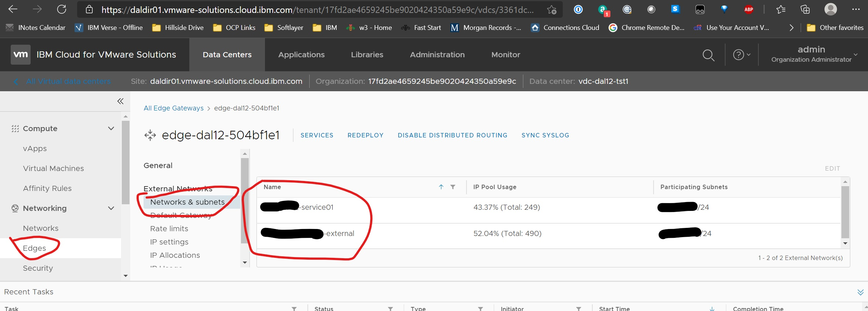The image size is (868, 311).
Task: Filter the Initiator column in Recent Tasks
Action: tap(579, 308)
